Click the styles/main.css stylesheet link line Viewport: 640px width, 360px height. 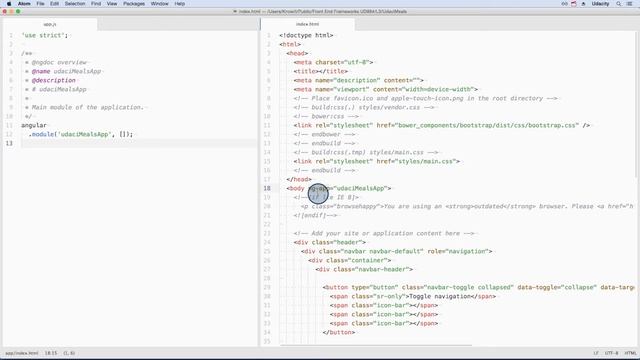[x=377, y=161]
